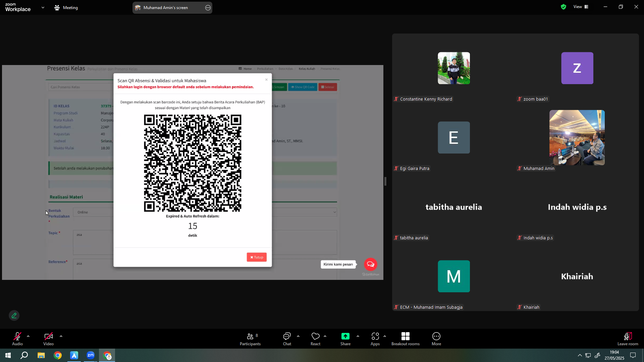Image resolution: width=644 pixels, height=362 pixels.
Task: Open the taskbar clock showing 19:04
Action: [614, 355]
